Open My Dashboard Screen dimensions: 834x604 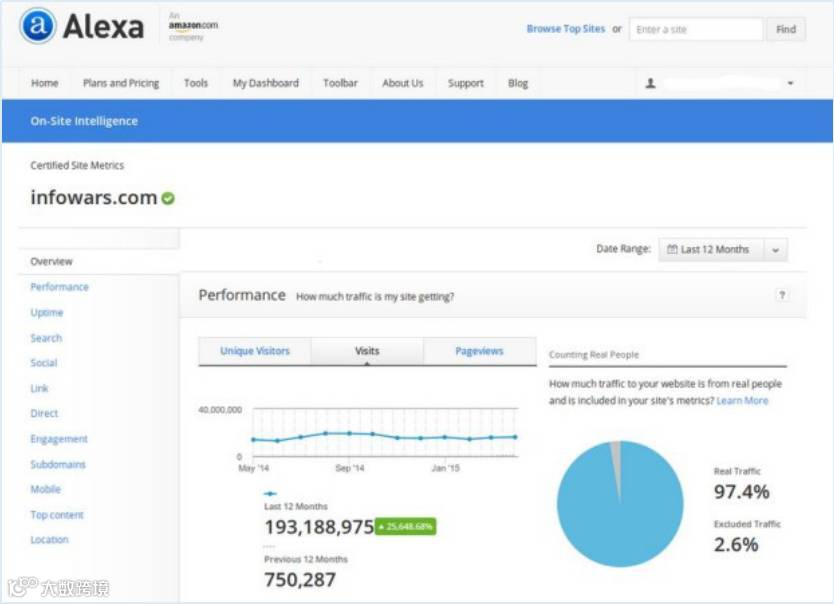(265, 83)
